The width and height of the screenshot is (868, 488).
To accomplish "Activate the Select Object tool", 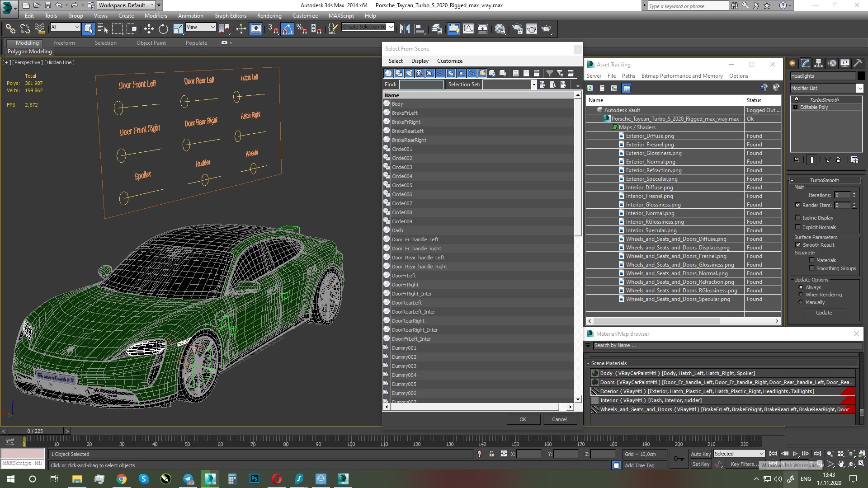I will (x=88, y=29).
